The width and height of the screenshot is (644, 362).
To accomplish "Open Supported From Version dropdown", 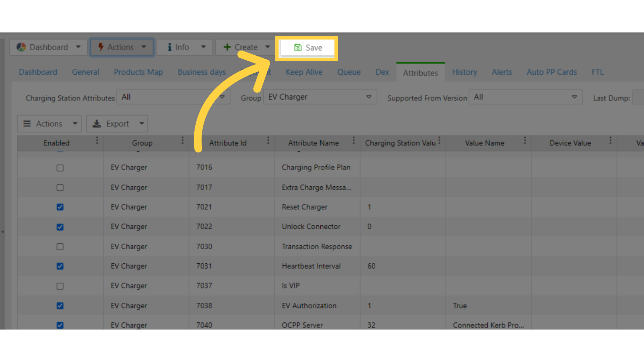I will (574, 97).
